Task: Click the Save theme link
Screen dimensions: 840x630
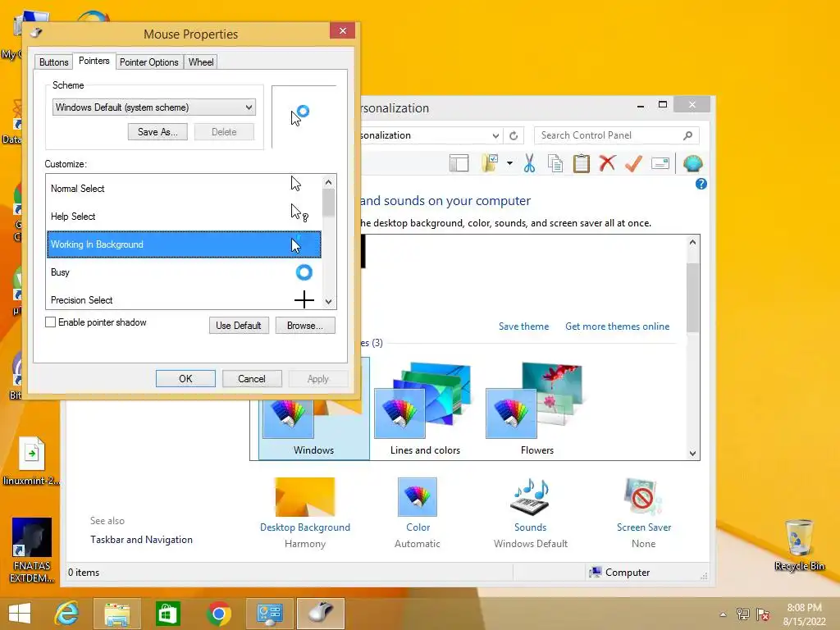Action: tap(523, 326)
